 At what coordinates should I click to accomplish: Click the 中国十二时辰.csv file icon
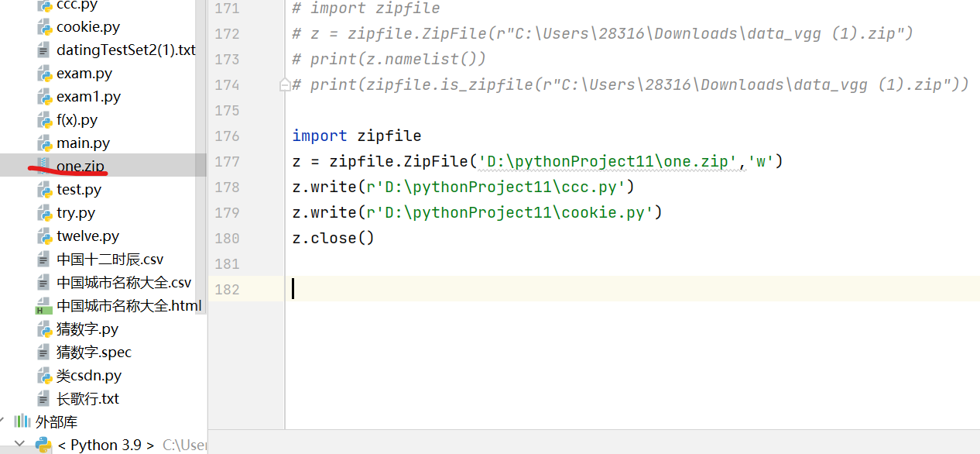43,260
